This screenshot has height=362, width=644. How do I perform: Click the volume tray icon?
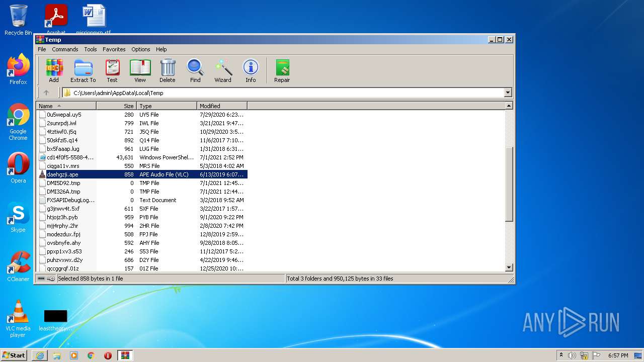tap(572, 355)
